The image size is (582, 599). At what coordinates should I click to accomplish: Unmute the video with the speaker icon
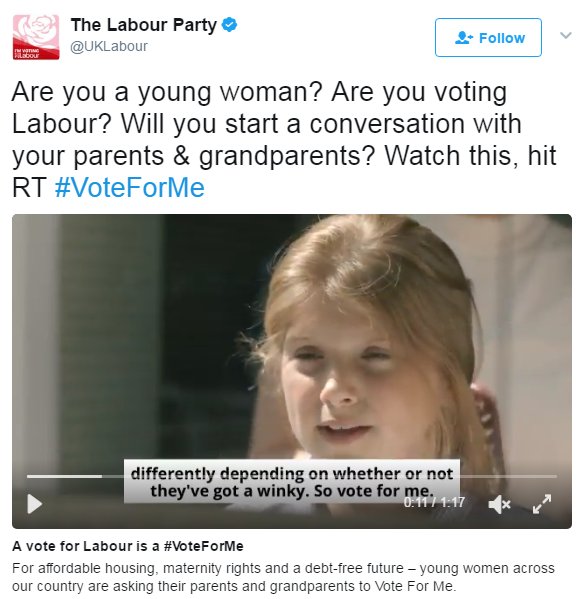499,505
